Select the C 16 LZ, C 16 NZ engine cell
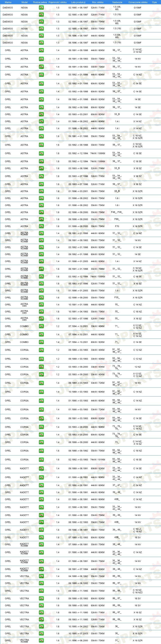The width and height of the screenshot is (161, 644). 138,530
